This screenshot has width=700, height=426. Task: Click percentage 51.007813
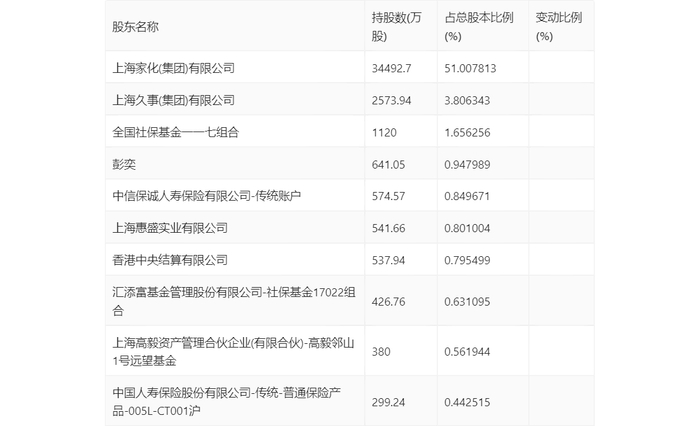coord(470,68)
